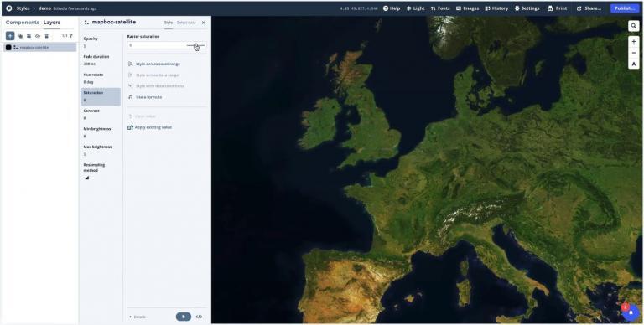This screenshot has height=325, width=644.
Task: Toggle the cursor mode pill switch
Action: (184, 317)
